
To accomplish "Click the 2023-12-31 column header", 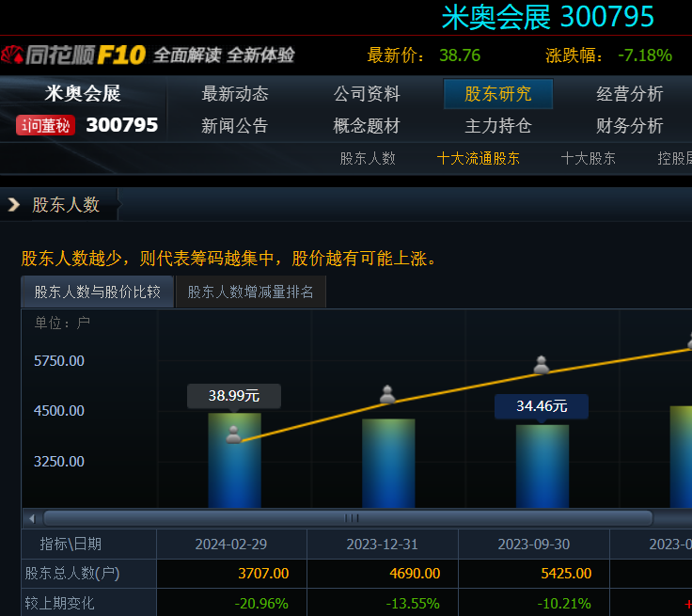I will [x=382, y=544].
